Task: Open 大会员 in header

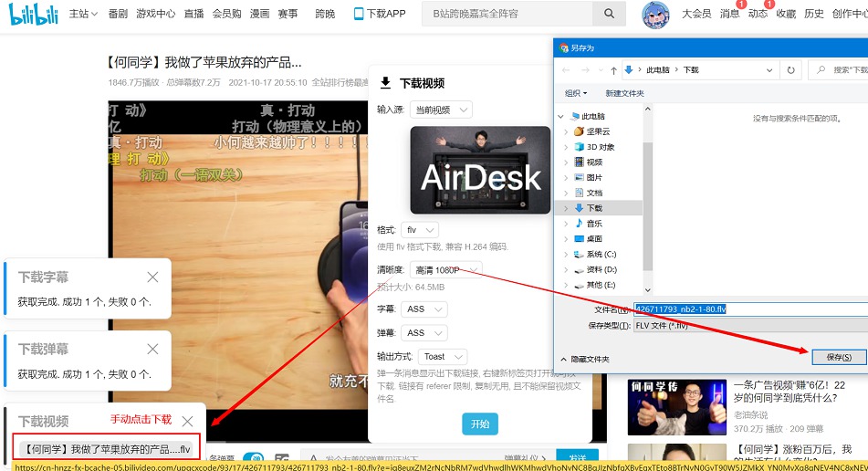Action: coord(695,14)
